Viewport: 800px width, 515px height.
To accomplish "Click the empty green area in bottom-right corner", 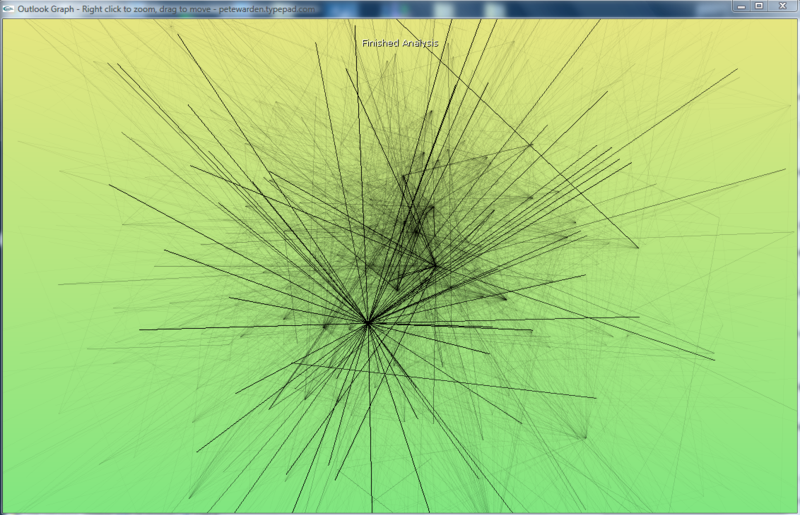I will 750,480.
